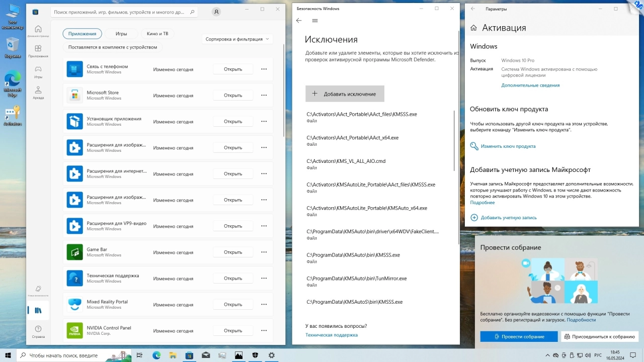Click taskbar search box
Image resolution: width=644 pixels, height=362 pixels.
coord(74,355)
